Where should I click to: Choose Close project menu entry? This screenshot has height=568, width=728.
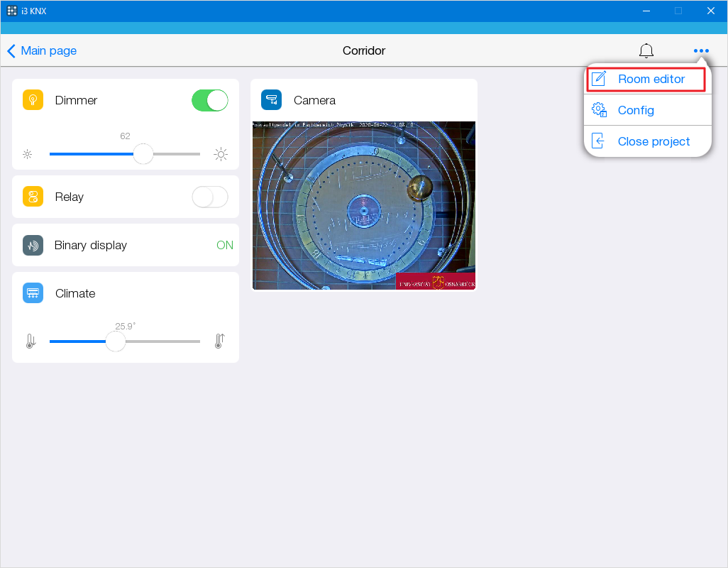[653, 141]
